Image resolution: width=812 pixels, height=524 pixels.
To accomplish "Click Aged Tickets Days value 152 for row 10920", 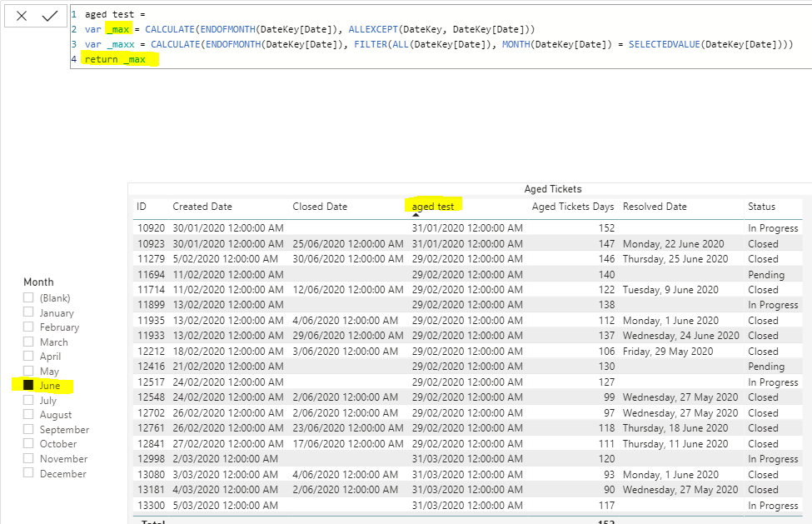I will coord(606,228).
